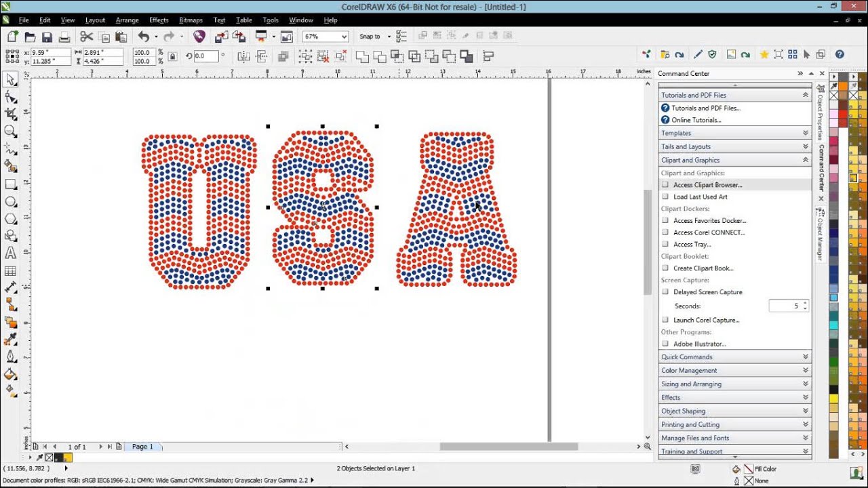868x488 pixels.
Task: Click the Print icon
Action: 64,37
